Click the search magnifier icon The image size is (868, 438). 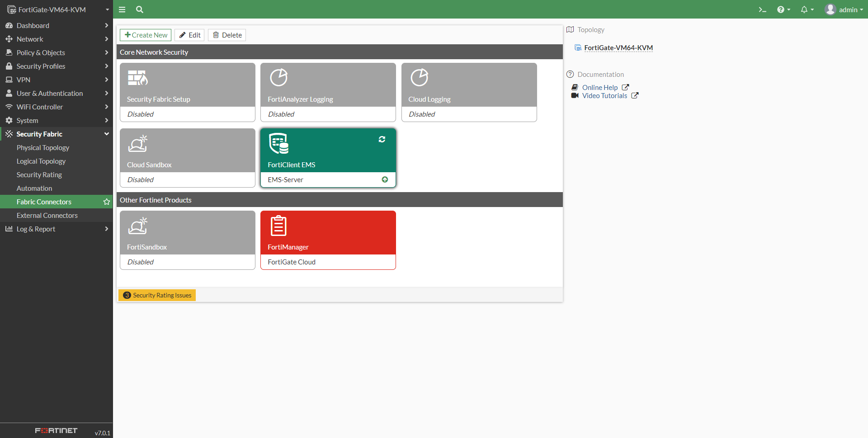[x=140, y=9]
